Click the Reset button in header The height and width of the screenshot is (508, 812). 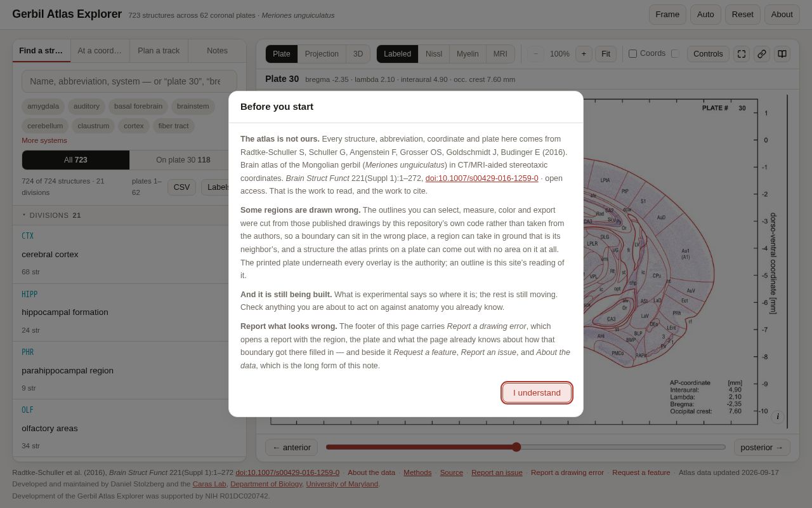click(x=742, y=15)
